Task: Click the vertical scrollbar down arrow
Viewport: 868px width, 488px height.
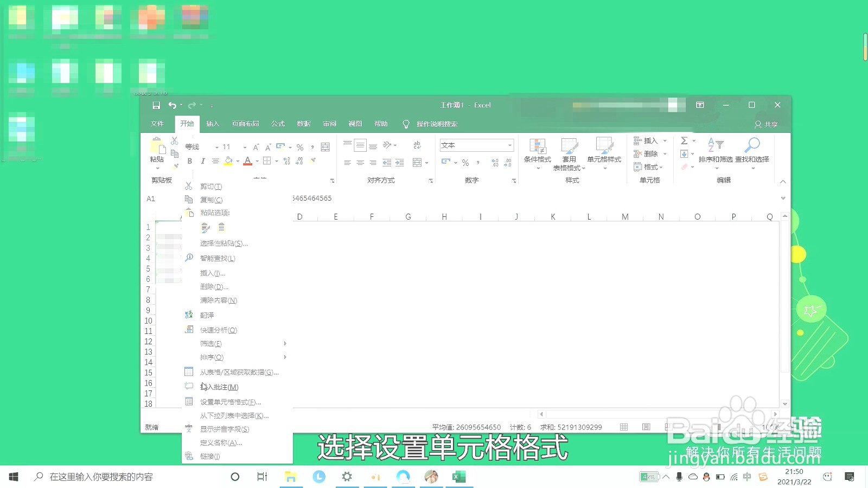Action: pos(784,404)
